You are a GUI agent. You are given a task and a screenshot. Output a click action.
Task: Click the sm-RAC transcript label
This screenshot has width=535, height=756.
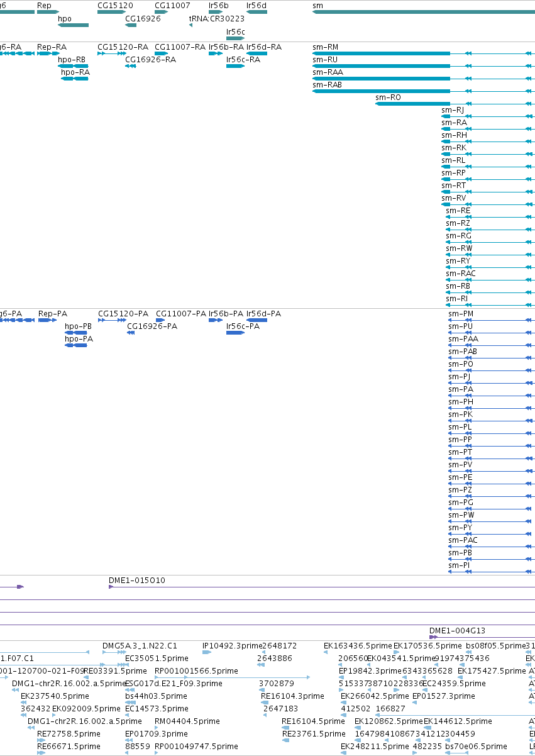coord(461,274)
